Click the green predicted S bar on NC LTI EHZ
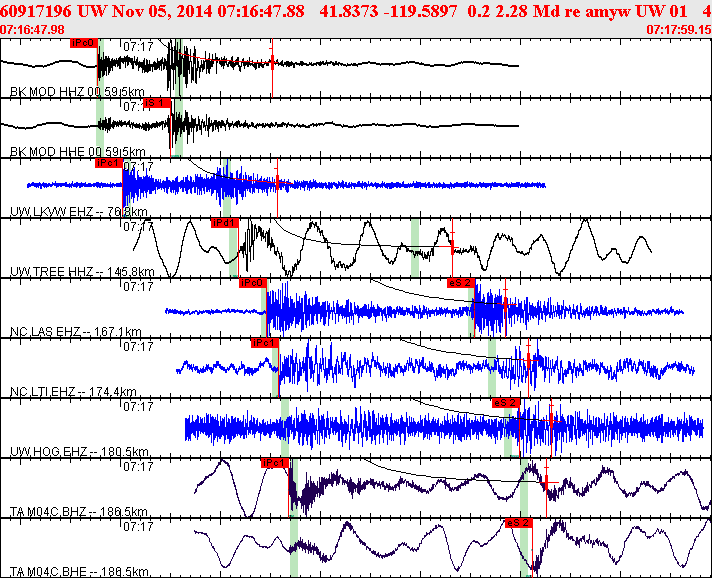 tap(492, 367)
